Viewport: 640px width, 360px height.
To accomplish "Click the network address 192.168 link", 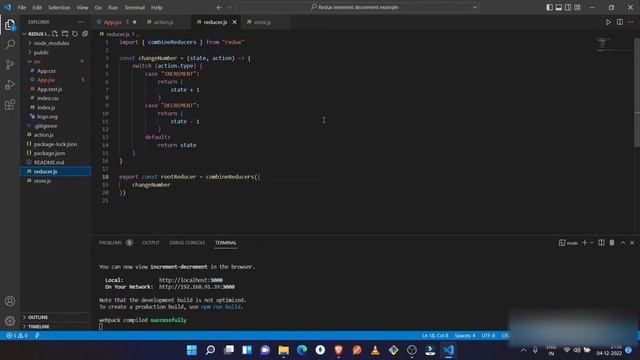I will [x=197, y=287].
